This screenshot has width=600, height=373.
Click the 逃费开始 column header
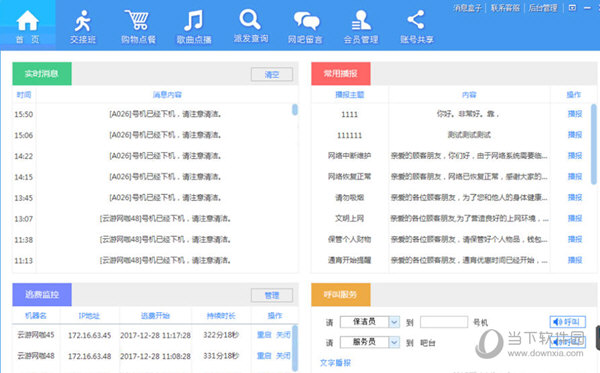click(155, 316)
